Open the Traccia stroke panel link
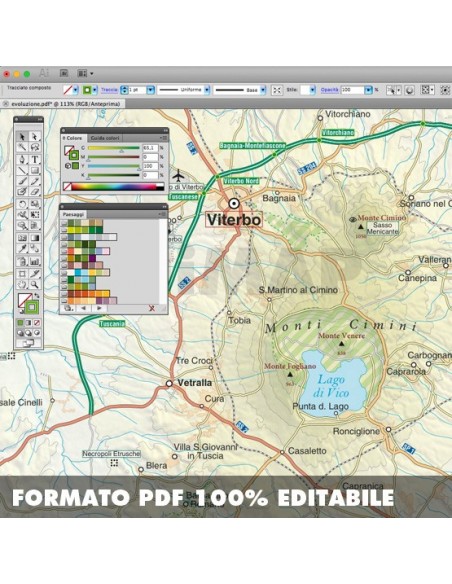The height and width of the screenshot is (584, 452). pos(109,90)
